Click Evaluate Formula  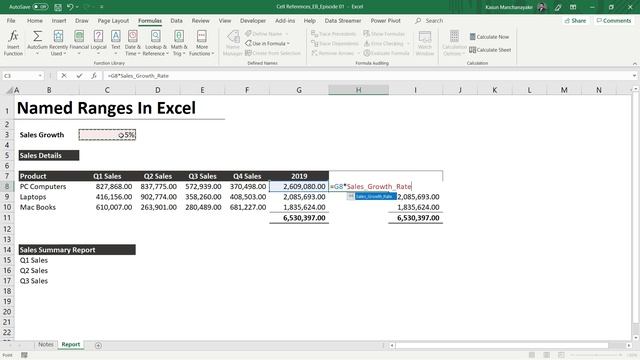pos(387,53)
